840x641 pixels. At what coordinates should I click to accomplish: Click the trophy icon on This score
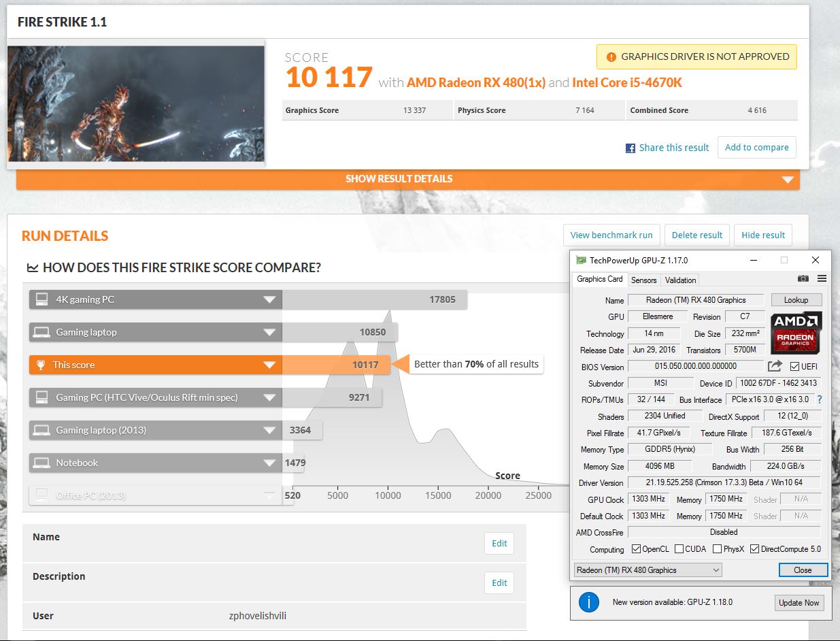(40, 365)
